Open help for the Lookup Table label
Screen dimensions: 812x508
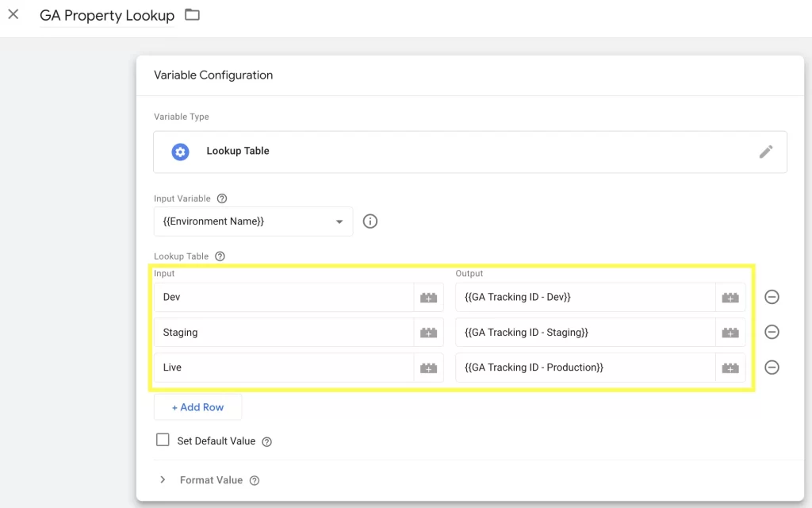pyautogui.click(x=220, y=256)
